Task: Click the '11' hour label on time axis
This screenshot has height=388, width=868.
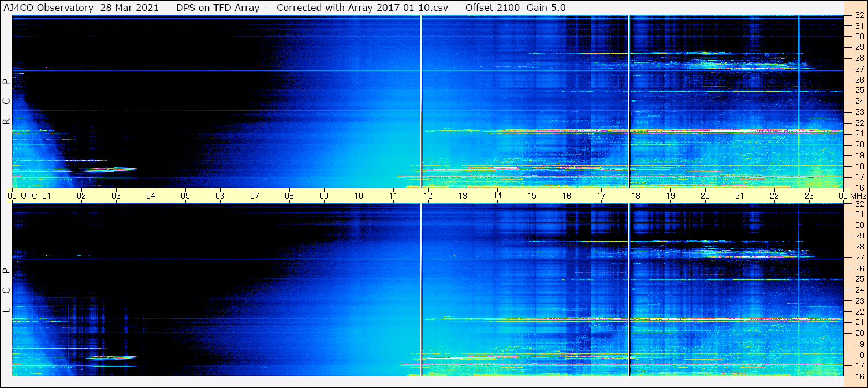Action: coord(393,196)
